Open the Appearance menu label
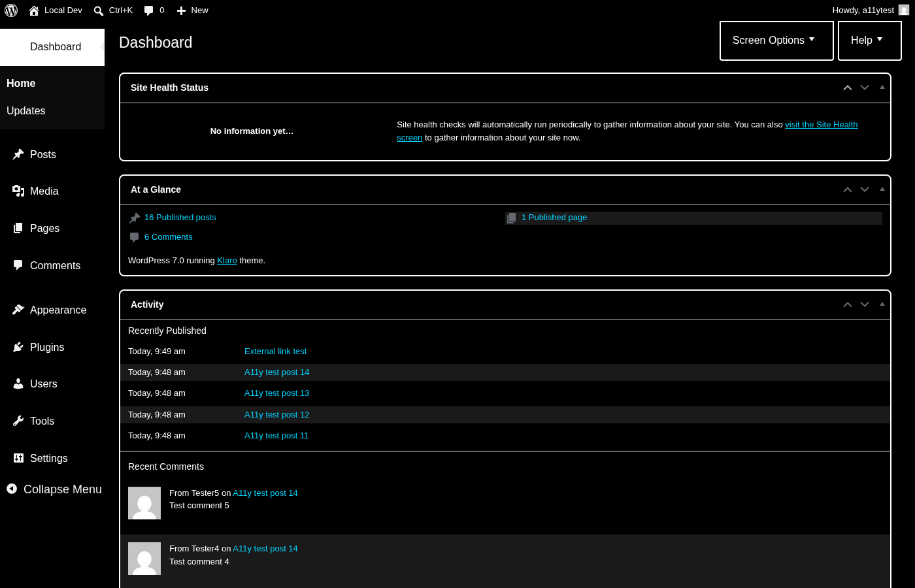The image size is (915, 588). click(58, 310)
